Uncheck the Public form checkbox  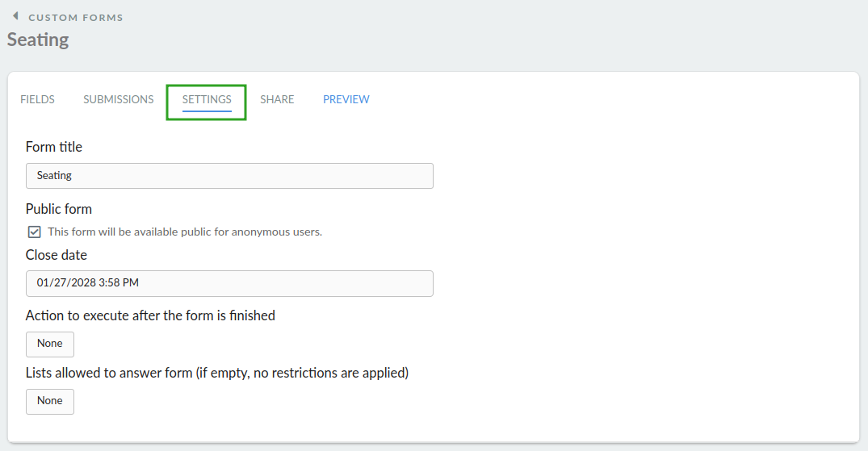point(35,232)
